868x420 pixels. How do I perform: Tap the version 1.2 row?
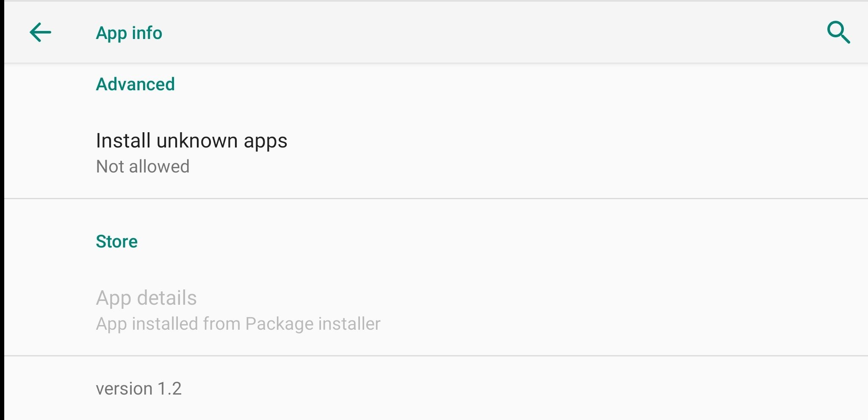[x=140, y=388]
